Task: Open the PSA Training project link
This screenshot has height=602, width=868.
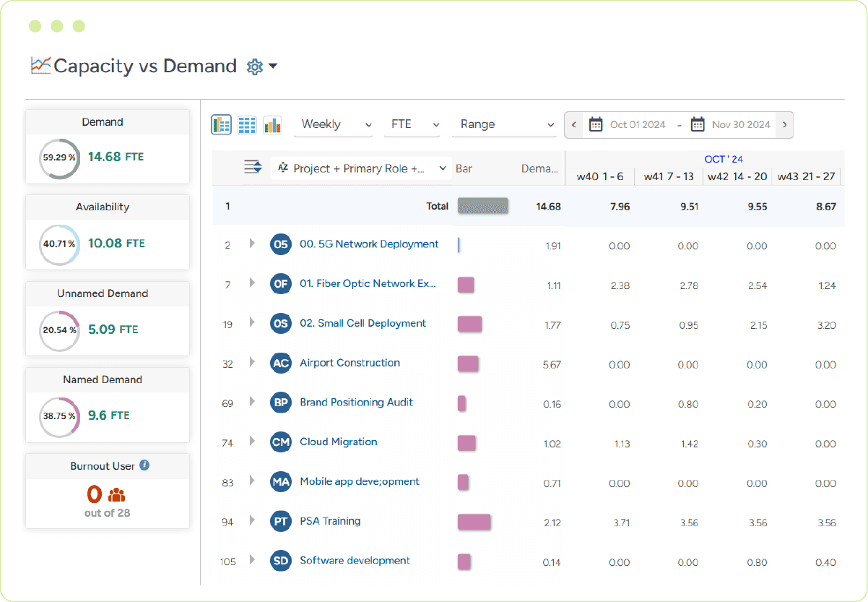Action: pyautogui.click(x=330, y=521)
